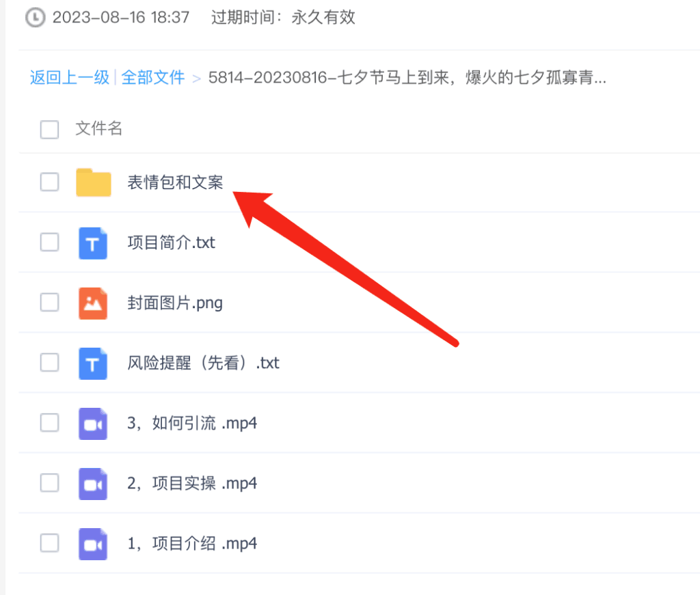The height and width of the screenshot is (595, 700).
Task: Click the 文件名 column header
Action: tap(98, 128)
